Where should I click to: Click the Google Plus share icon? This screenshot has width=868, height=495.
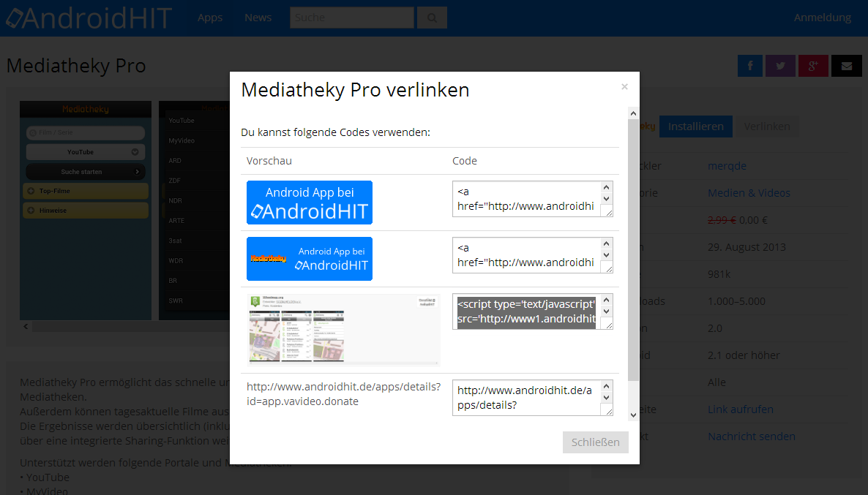pos(813,66)
